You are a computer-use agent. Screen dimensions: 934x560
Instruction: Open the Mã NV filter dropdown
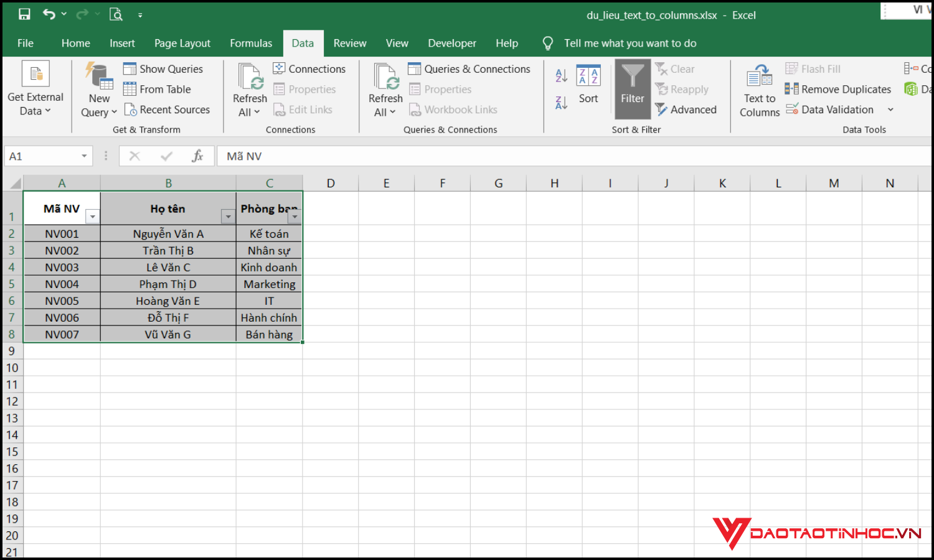coord(92,217)
